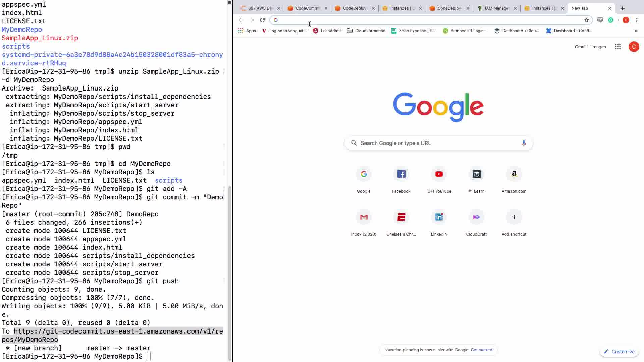Open the YouTube shortcut tile
The image size is (644, 362).
[439, 174]
